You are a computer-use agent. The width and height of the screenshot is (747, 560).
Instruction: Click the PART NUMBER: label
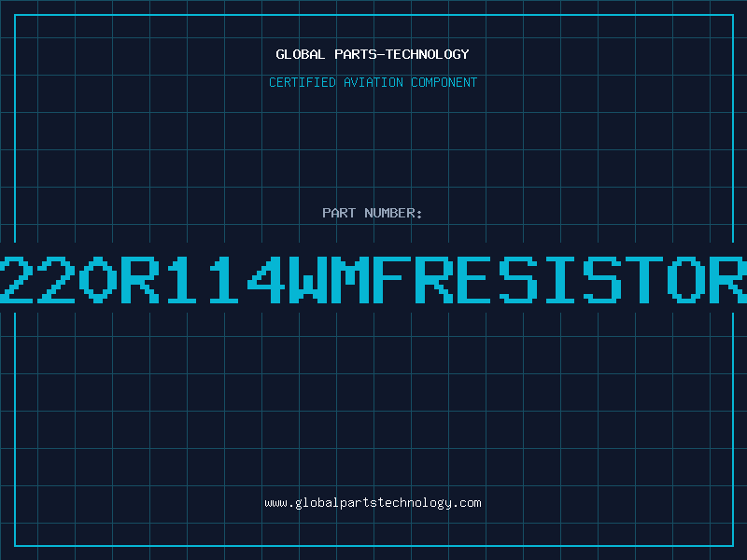pyautogui.click(x=373, y=213)
